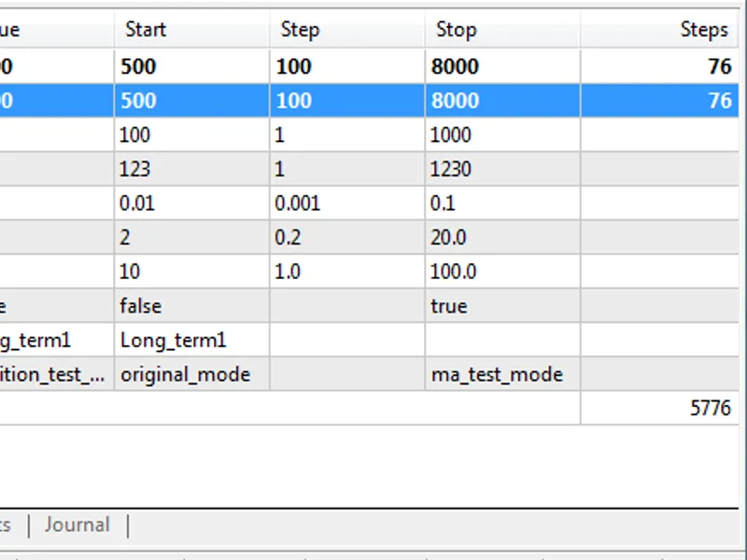Viewport: 747px width, 560px height.
Task: Click the Stop value true
Action: tap(502, 306)
